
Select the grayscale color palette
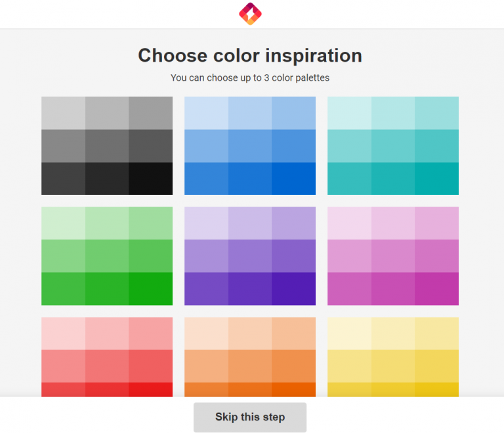(x=107, y=146)
